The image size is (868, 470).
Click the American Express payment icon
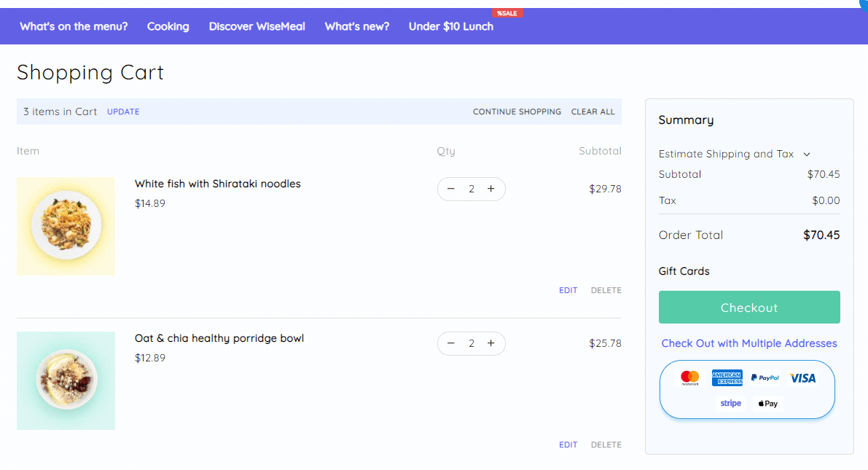click(x=727, y=378)
